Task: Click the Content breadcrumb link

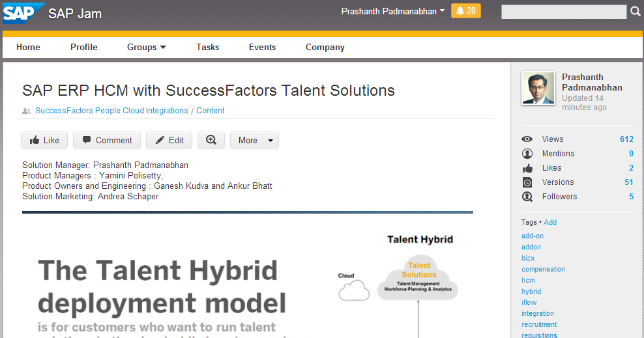Action: click(211, 110)
